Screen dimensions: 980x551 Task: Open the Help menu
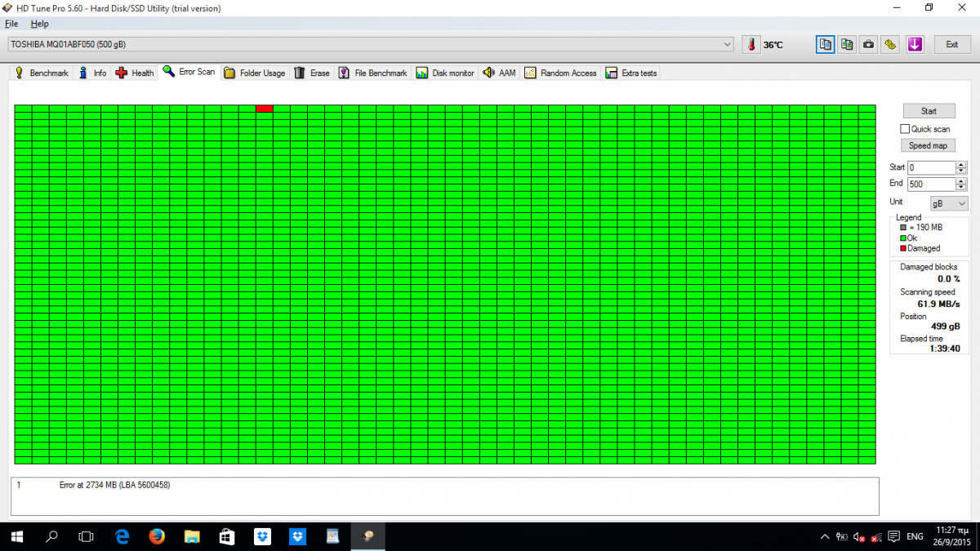click(40, 24)
